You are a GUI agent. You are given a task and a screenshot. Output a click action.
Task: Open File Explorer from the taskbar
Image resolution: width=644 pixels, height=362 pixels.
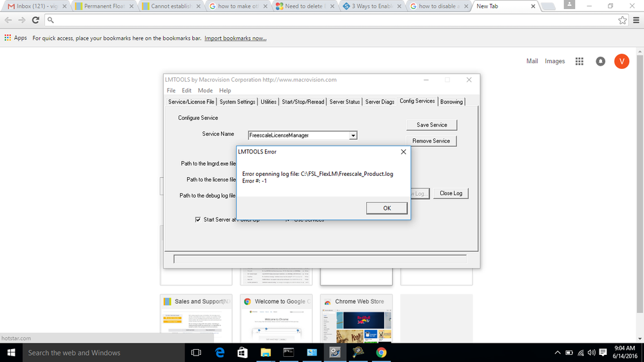coord(266,352)
